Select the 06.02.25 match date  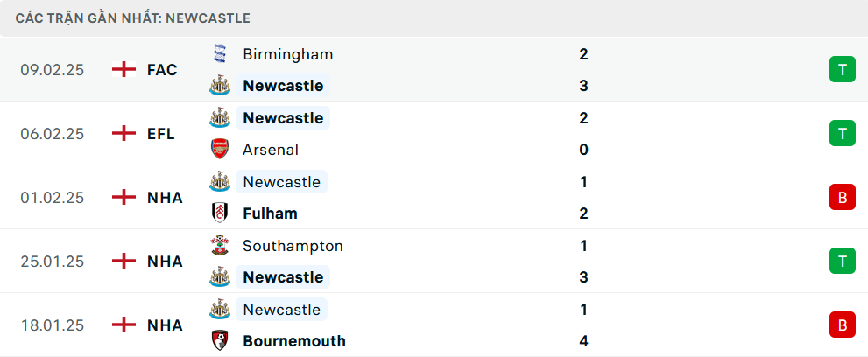point(53,134)
